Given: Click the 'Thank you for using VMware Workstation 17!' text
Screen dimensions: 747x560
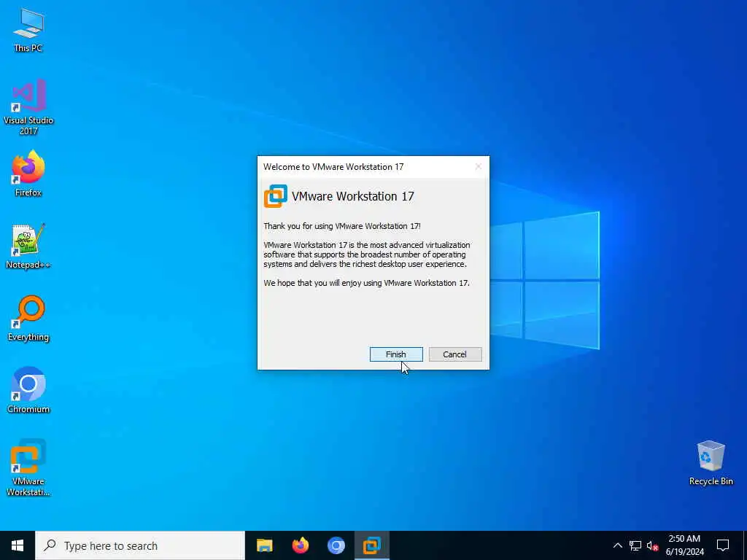Looking at the screenshot, I should (x=342, y=226).
